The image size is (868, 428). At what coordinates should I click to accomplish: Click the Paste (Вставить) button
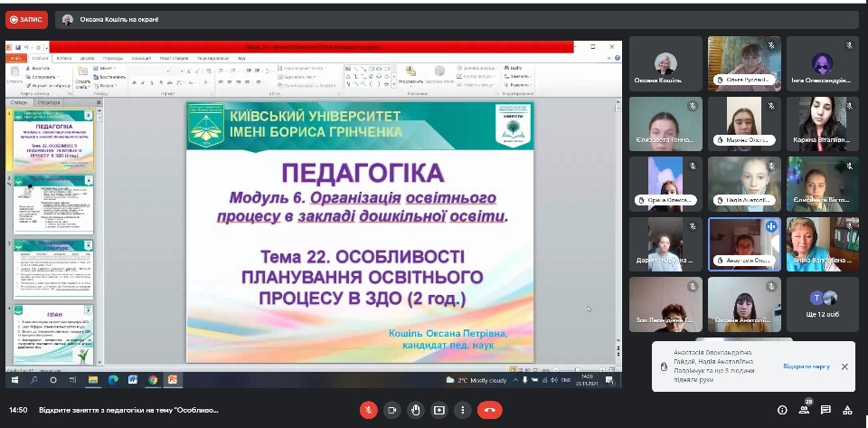[x=14, y=75]
